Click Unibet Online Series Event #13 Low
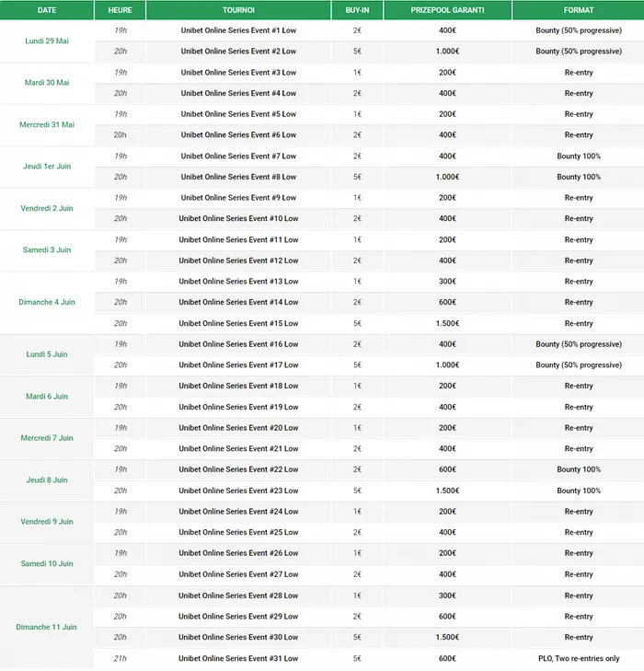The image size is (644, 671). click(238, 281)
